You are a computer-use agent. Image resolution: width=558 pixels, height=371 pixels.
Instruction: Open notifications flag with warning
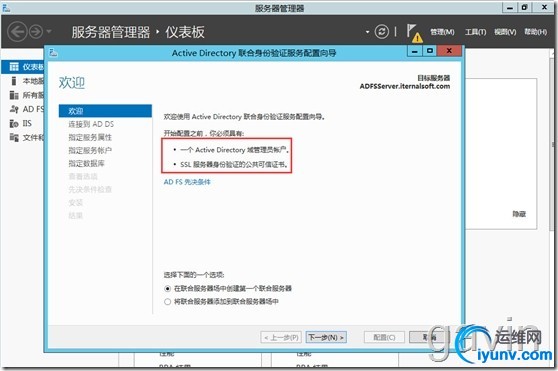414,33
